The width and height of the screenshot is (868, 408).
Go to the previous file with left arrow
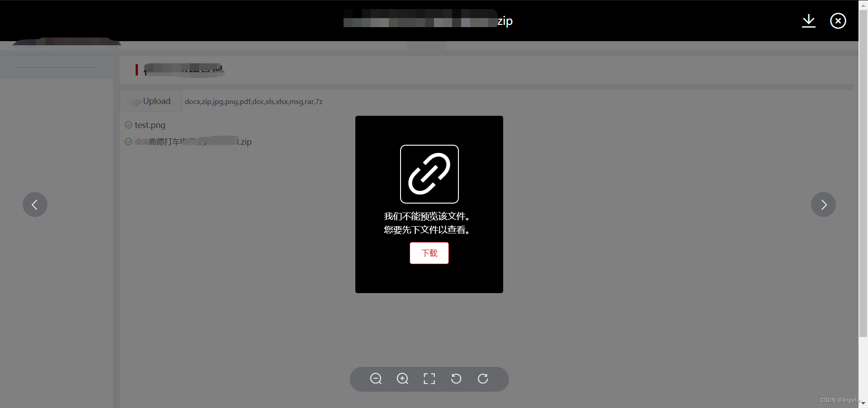(35, 204)
